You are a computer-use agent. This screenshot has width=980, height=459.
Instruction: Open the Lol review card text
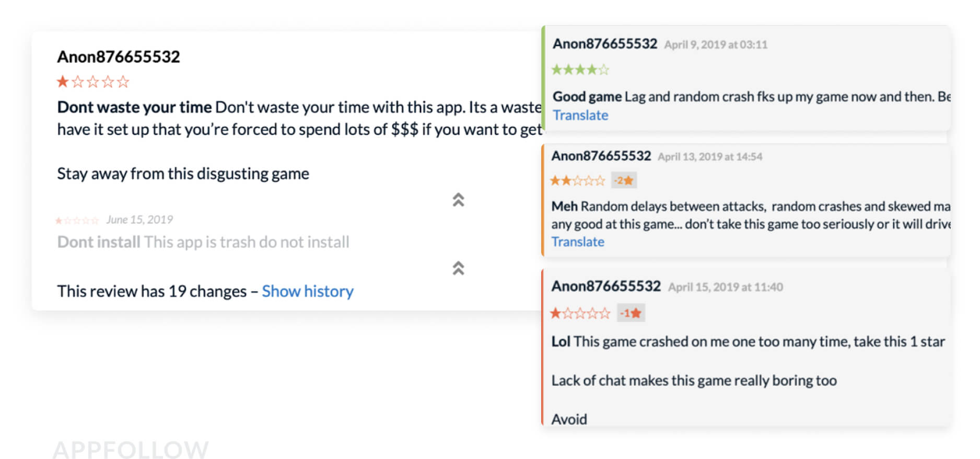click(748, 342)
